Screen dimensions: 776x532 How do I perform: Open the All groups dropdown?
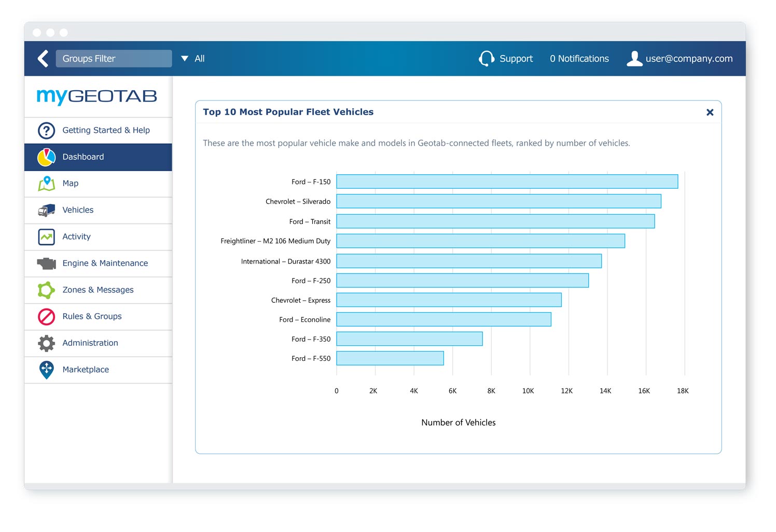point(193,59)
